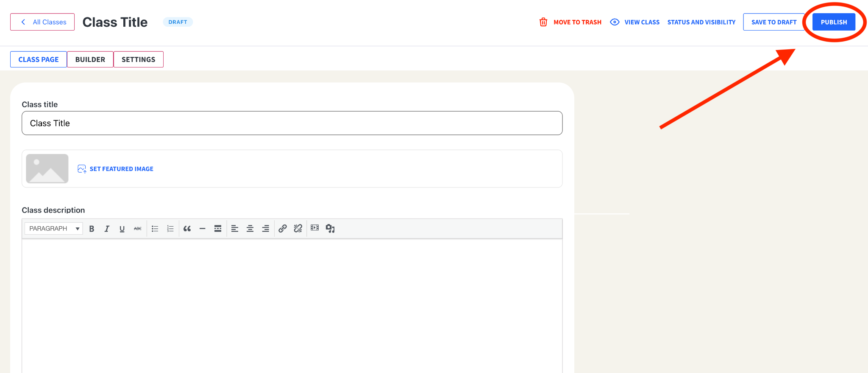Click Move to Trash

[577, 22]
